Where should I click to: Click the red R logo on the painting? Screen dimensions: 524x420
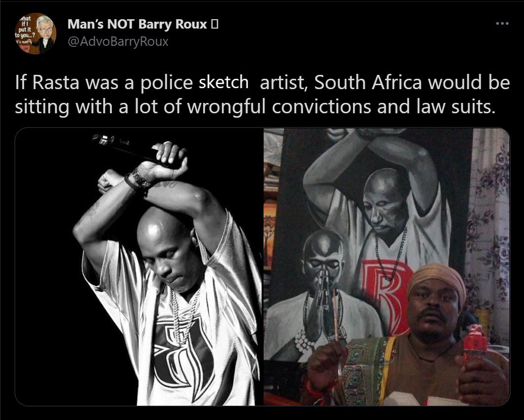[387, 295]
